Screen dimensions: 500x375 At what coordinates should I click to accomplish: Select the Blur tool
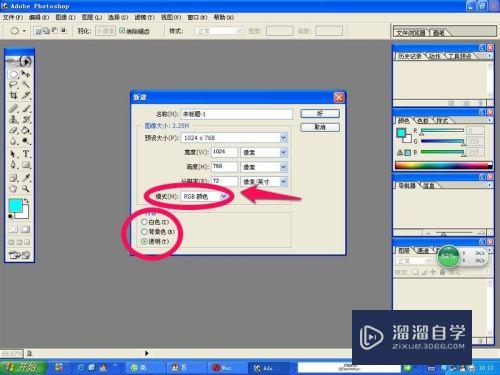pyautogui.click(x=13, y=141)
